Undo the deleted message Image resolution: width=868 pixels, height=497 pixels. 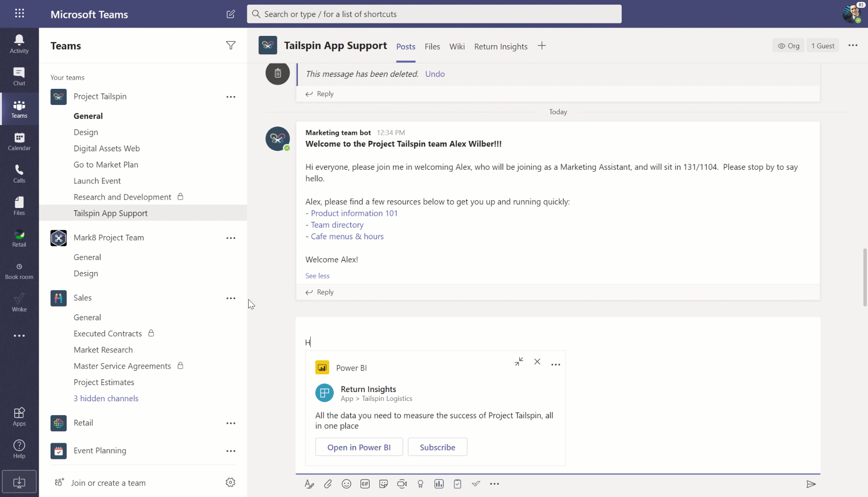pos(435,74)
